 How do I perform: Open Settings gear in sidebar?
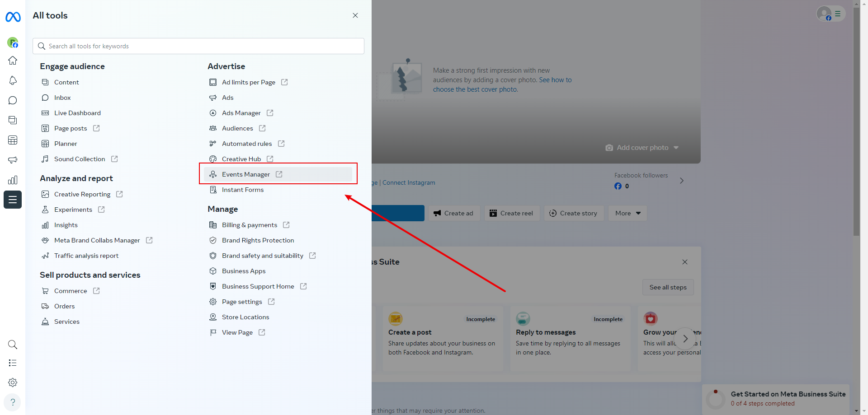(13, 382)
